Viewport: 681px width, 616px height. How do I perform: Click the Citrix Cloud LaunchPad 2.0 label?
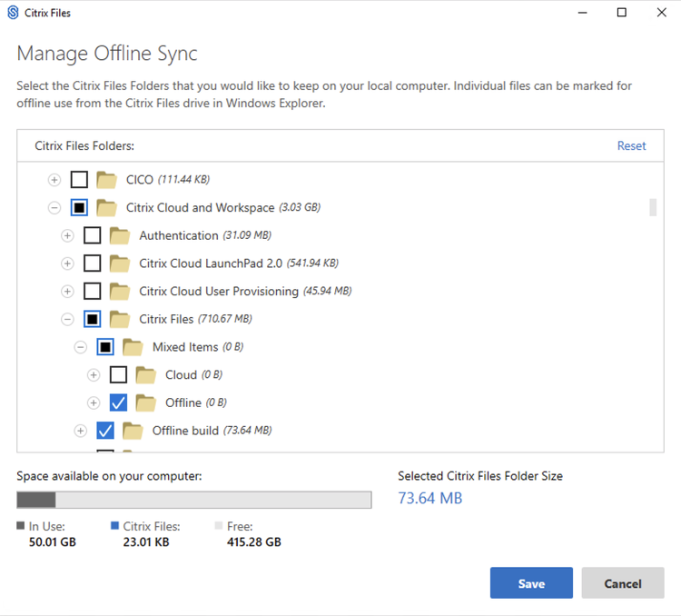(x=211, y=263)
